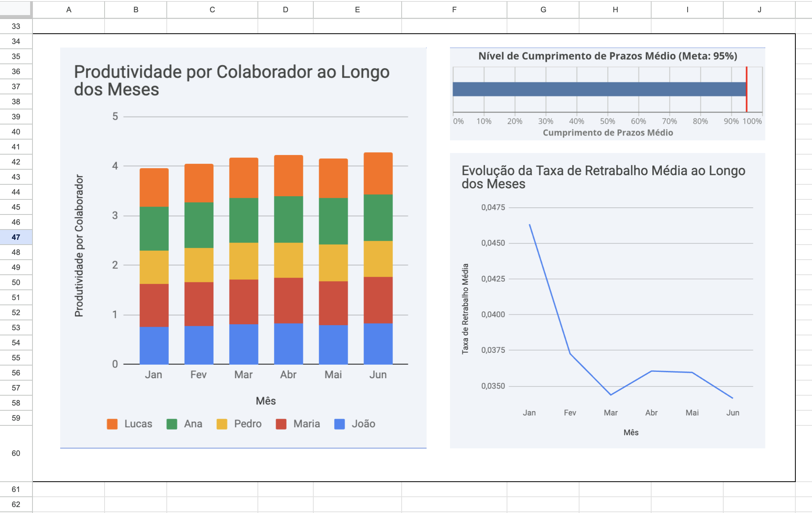812x513 pixels.
Task: Click the Produtividade por Colaborador chart title
Action: (x=231, y=80)
